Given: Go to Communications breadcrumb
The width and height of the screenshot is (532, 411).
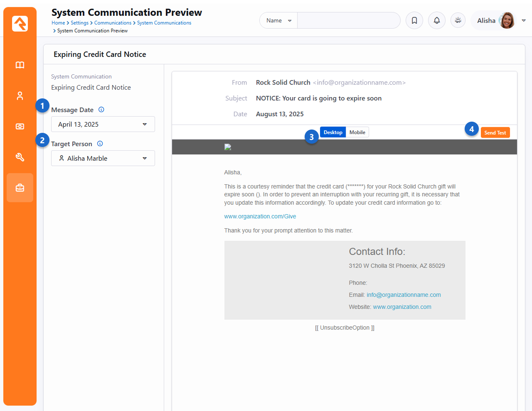Looking at the screenshot, I should pyautogui.click(x=113, y=23).
